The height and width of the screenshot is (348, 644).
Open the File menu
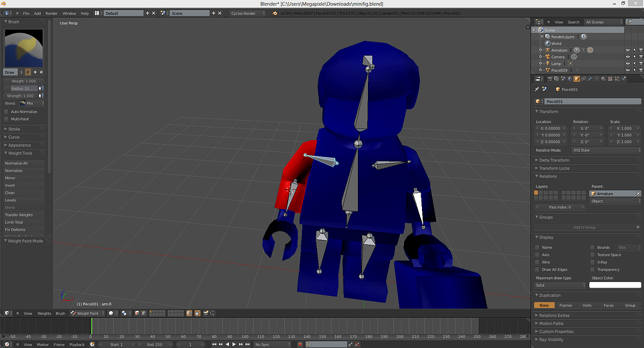pyautogui.click(x=26, y=13)
